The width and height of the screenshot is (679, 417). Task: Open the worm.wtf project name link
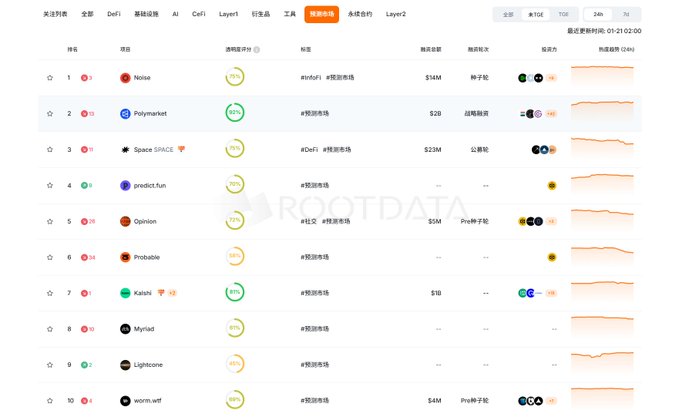pos(148,401)
